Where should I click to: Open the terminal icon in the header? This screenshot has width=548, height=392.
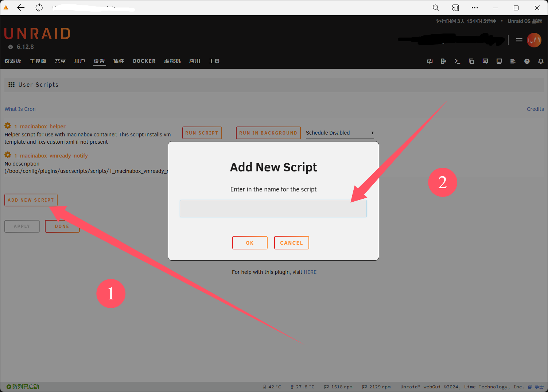[457, 61]
